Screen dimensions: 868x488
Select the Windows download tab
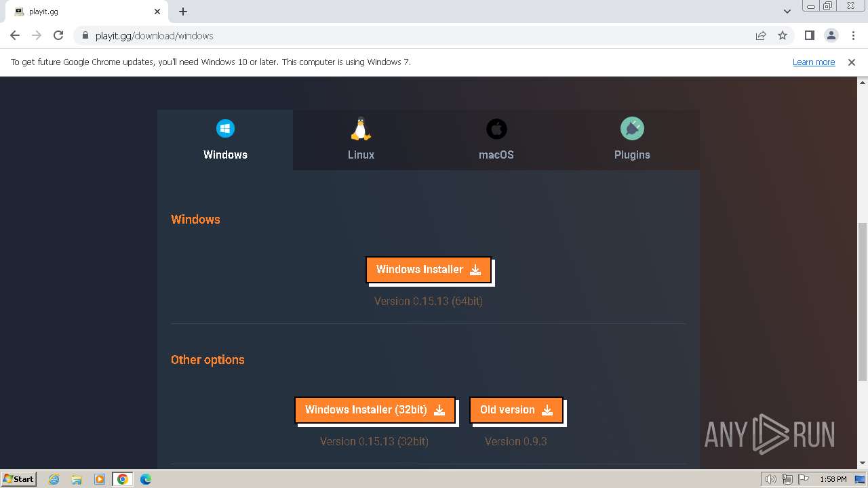tap(225, 140)
